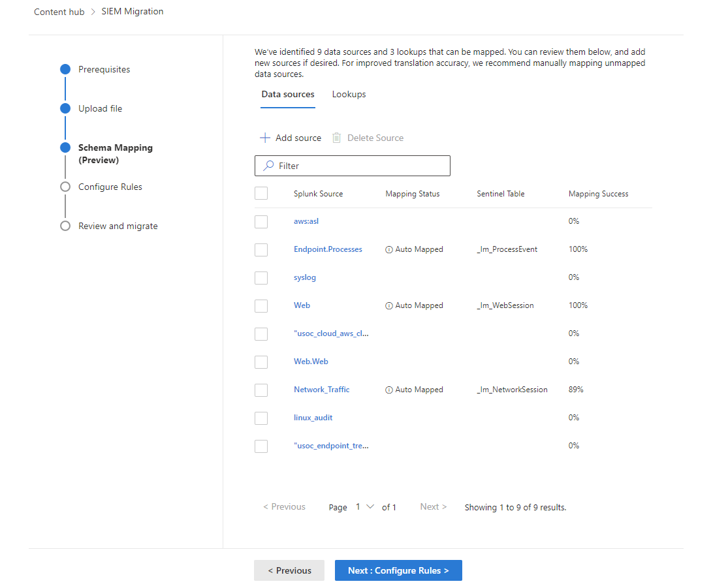Image resolution: width=711 pixels, height=588 pixels.
Task: Open the syslog source link
Action: click(x=305, y=277)
